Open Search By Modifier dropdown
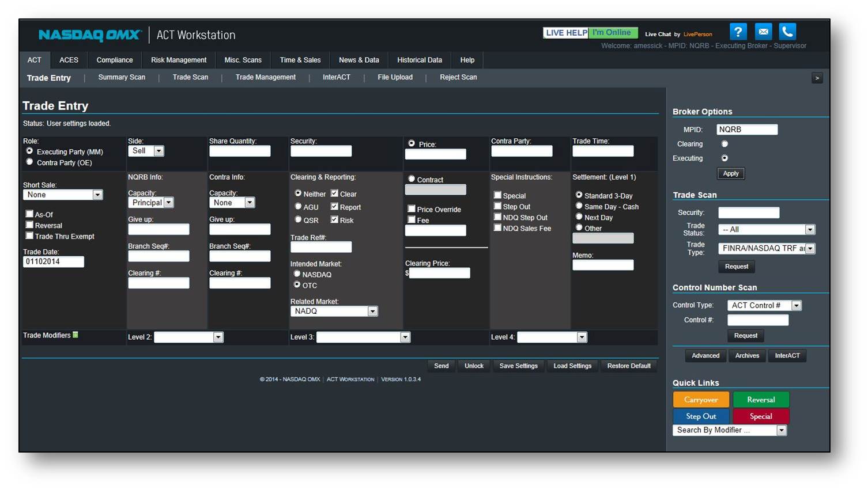Viewport: 868px width, 490px height. tap(730, 430)
